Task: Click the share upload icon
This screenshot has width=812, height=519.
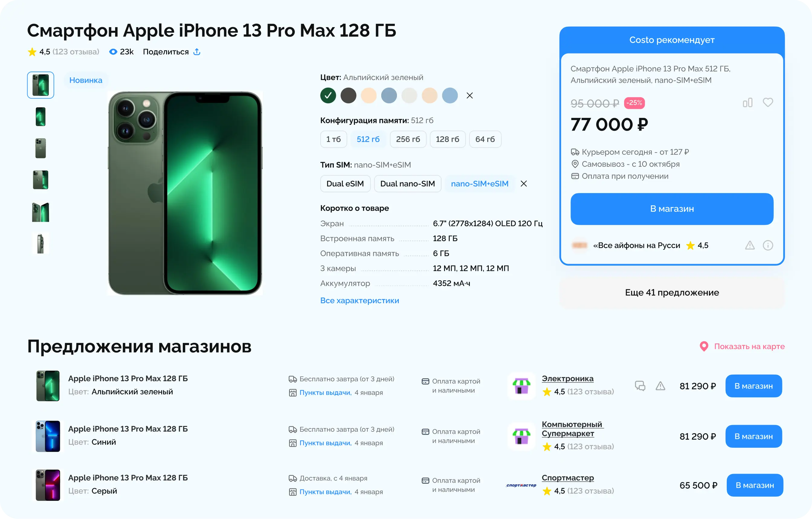Action: pyautogui.click(x=197, y=52)
